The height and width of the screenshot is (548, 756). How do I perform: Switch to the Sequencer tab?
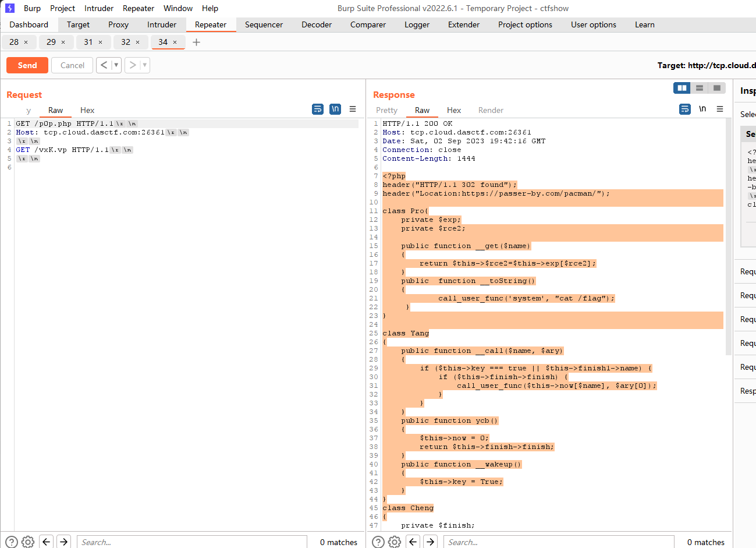(x=264, y=24)
